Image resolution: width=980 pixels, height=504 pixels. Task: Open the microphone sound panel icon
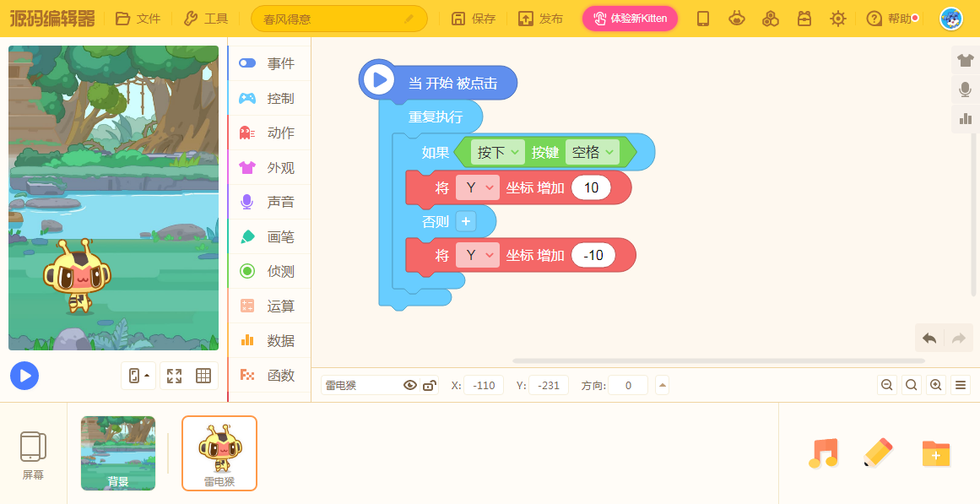click(965, 89)
